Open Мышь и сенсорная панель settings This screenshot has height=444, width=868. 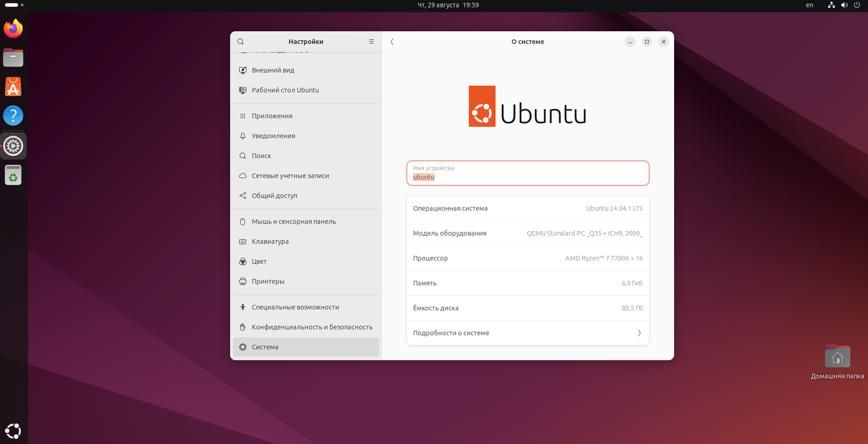coord(306,222)
